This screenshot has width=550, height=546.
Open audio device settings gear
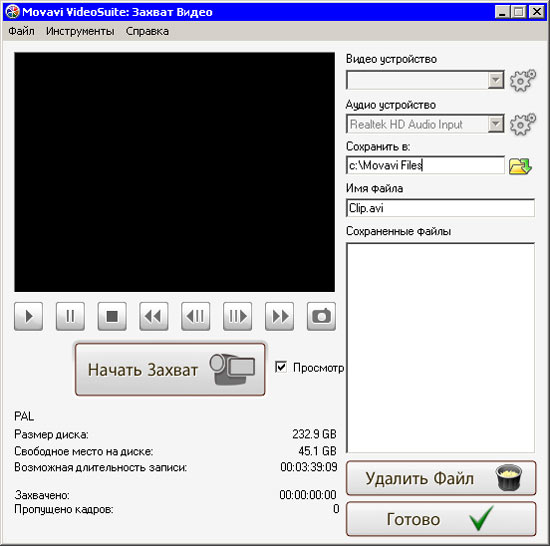(x=523, y=124)
